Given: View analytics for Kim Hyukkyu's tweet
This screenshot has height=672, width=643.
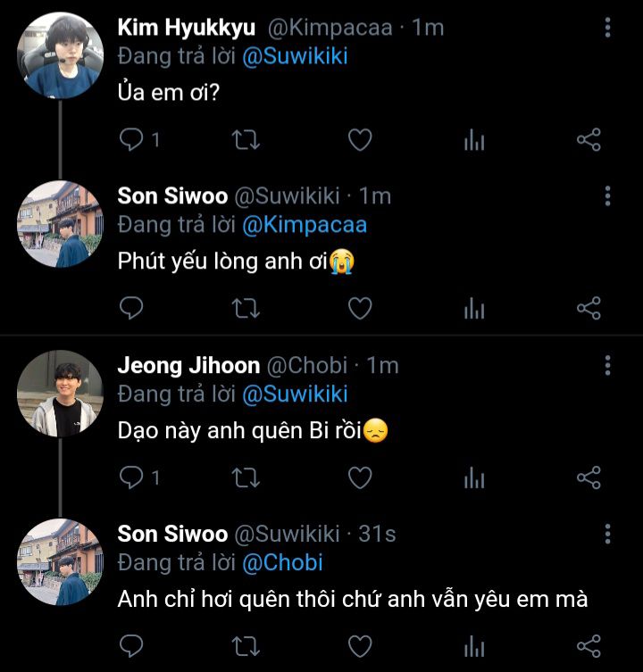Looking at the screenshot, I should 474,140.
